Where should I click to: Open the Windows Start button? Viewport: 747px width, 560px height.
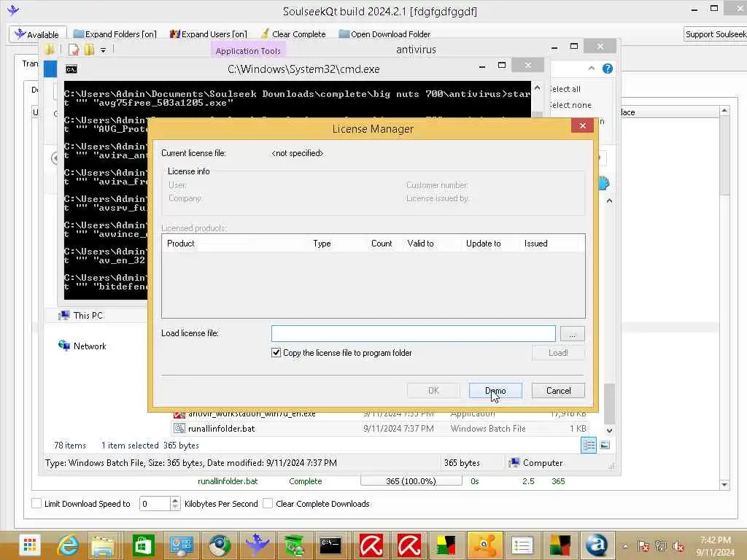pos(30,545)
